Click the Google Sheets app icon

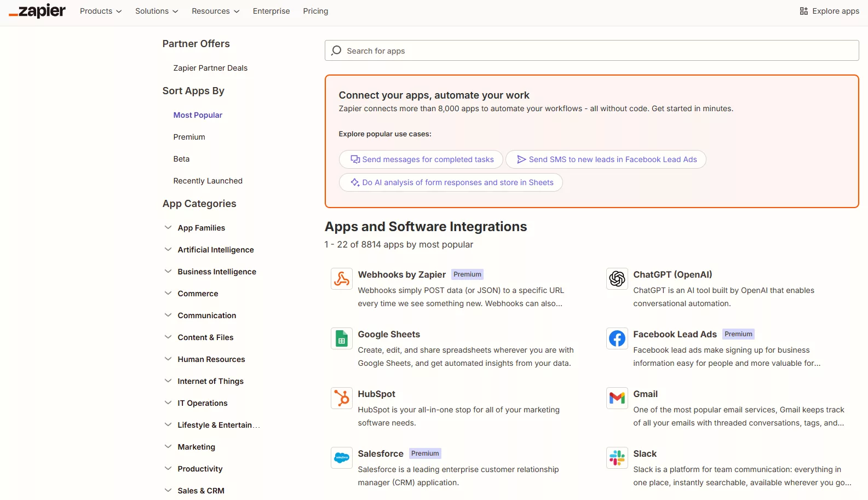coord(342,338)
